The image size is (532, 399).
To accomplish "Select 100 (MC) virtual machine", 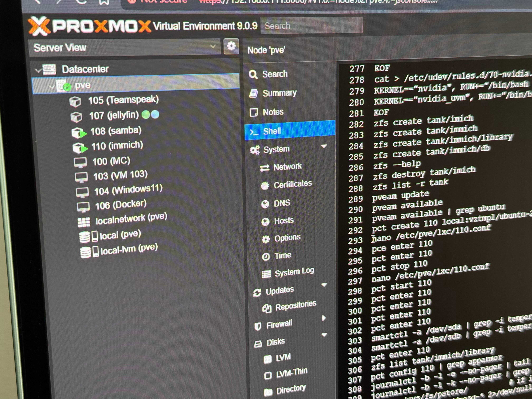I will [x=111, y=161].
